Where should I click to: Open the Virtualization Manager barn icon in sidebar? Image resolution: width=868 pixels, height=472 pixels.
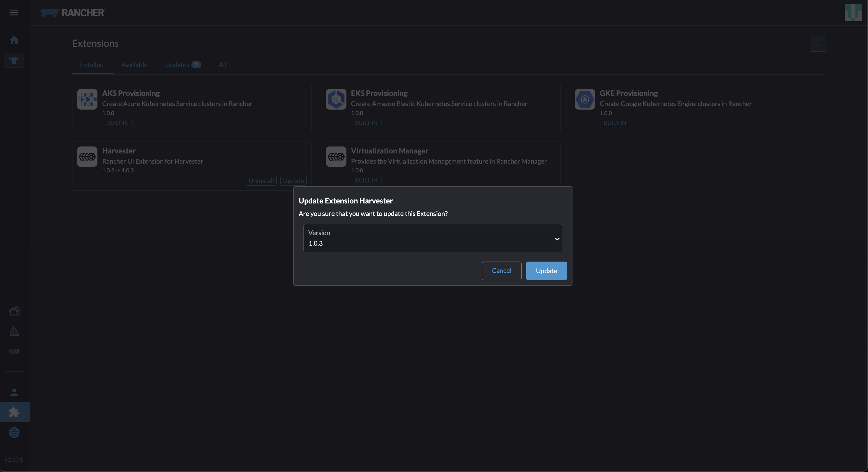pos(14,311)
